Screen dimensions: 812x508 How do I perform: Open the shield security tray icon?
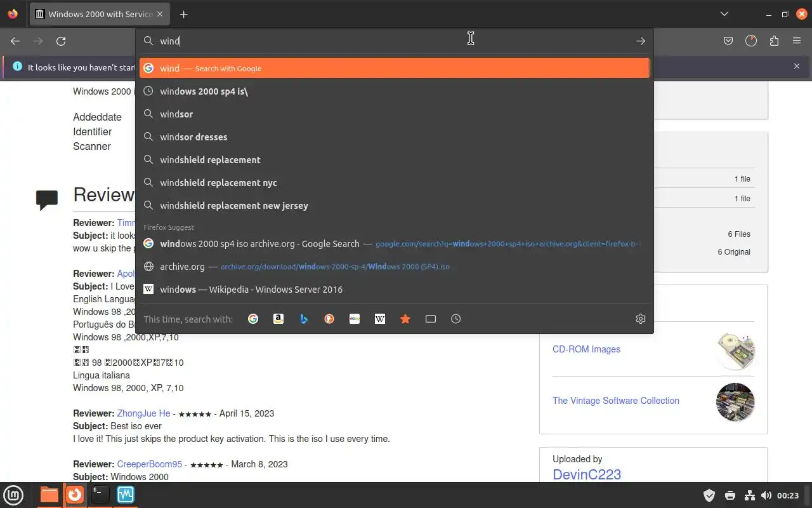pyautogui.click(x=709, y=495)
